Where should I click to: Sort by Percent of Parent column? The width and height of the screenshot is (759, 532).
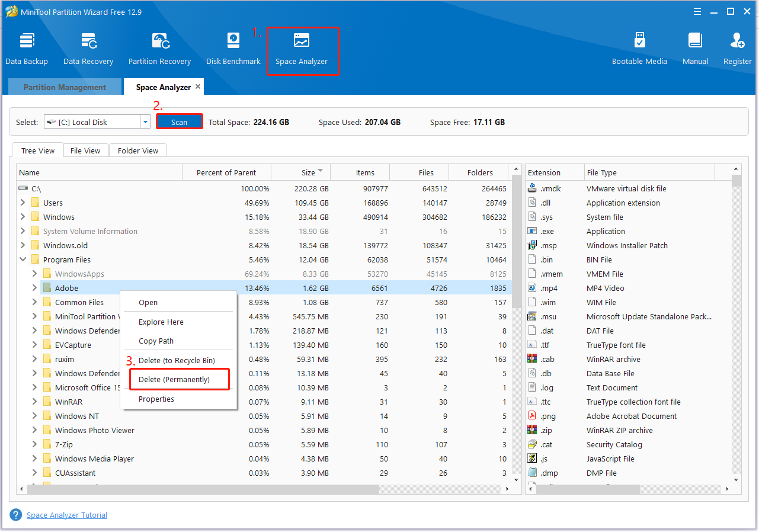tap(226, 172)
